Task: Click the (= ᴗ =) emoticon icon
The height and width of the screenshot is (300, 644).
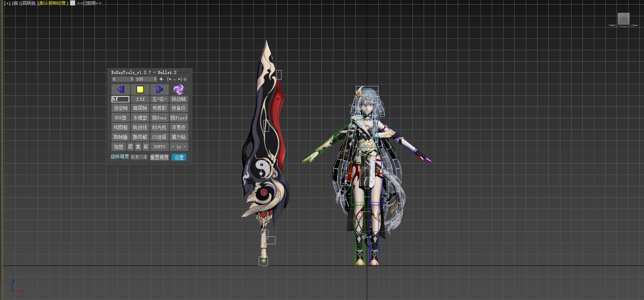Action: click(x=174, y=79)
